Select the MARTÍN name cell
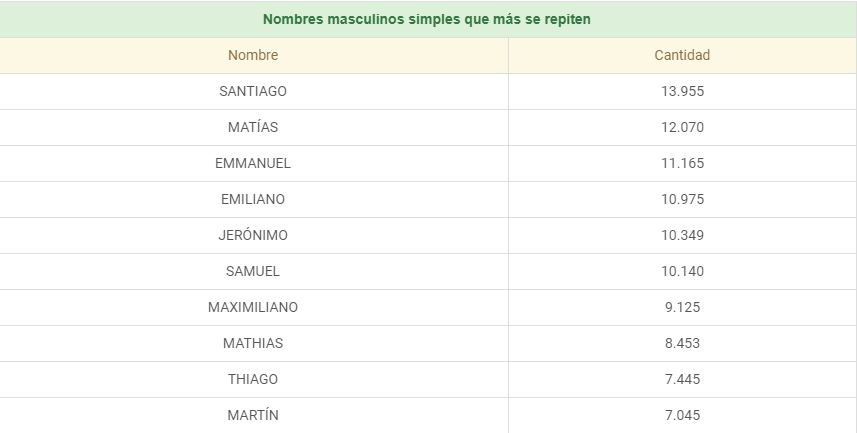This screenshot has width=857, height=433. pyautogui.click(x=253, y=415)
